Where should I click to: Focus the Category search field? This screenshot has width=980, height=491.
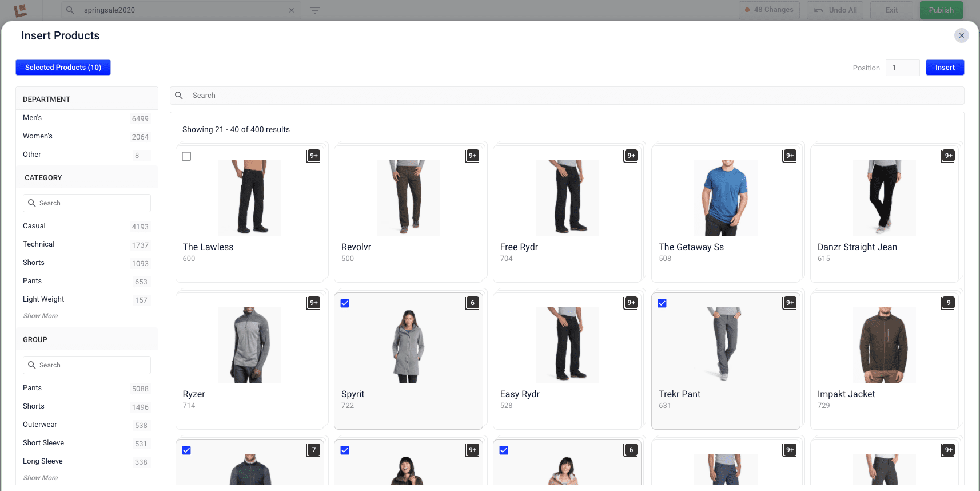(87, 203)
